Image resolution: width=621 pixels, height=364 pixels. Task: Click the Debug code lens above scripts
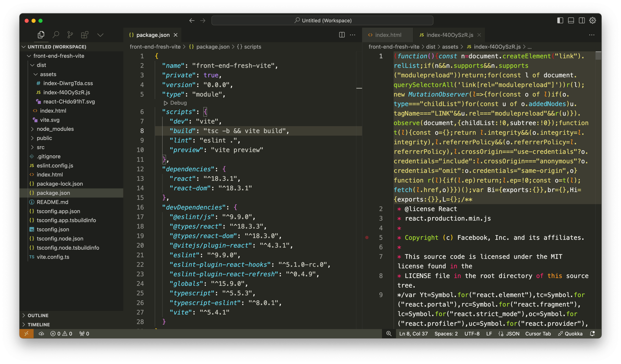point(178,103)
